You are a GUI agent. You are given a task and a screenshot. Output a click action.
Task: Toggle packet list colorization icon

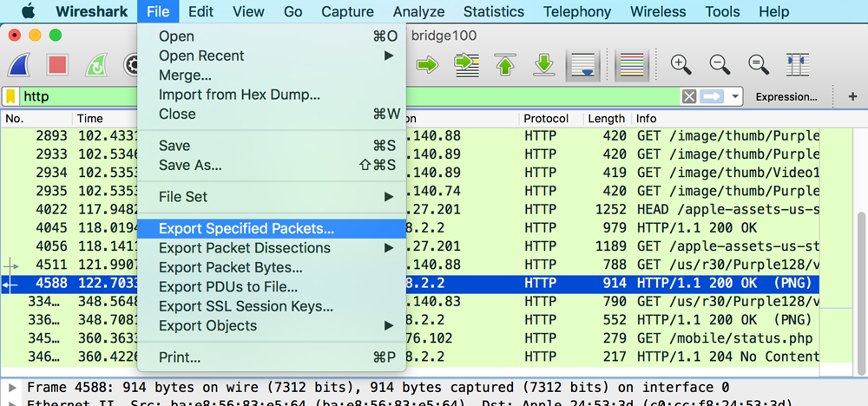coord(632,65)
